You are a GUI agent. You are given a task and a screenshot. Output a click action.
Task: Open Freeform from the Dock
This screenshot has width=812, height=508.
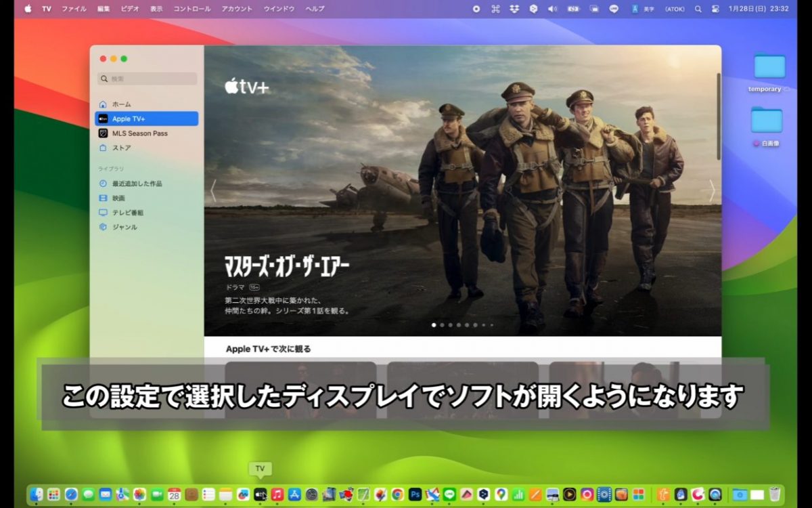243,494
